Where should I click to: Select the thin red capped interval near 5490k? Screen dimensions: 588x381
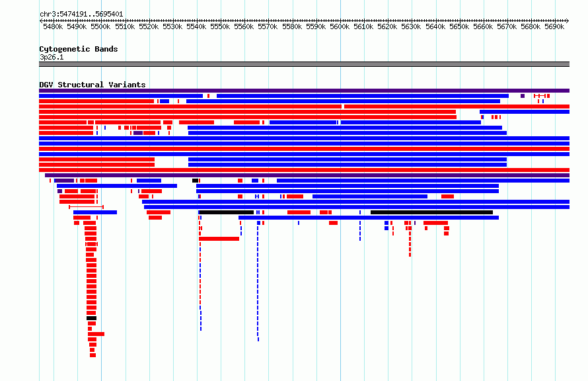tap(87, 207)
